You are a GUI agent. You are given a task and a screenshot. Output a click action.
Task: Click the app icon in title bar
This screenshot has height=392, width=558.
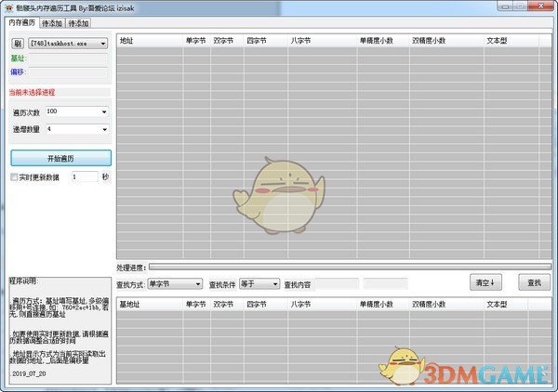[9, 7]
